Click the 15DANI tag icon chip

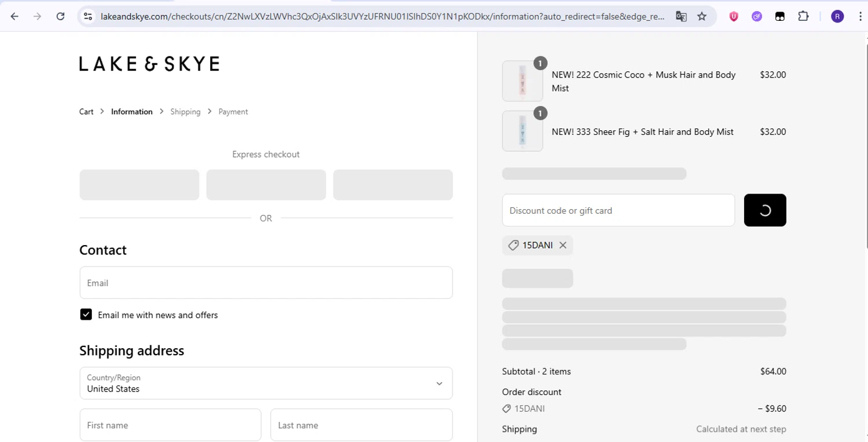coord(538,245)
